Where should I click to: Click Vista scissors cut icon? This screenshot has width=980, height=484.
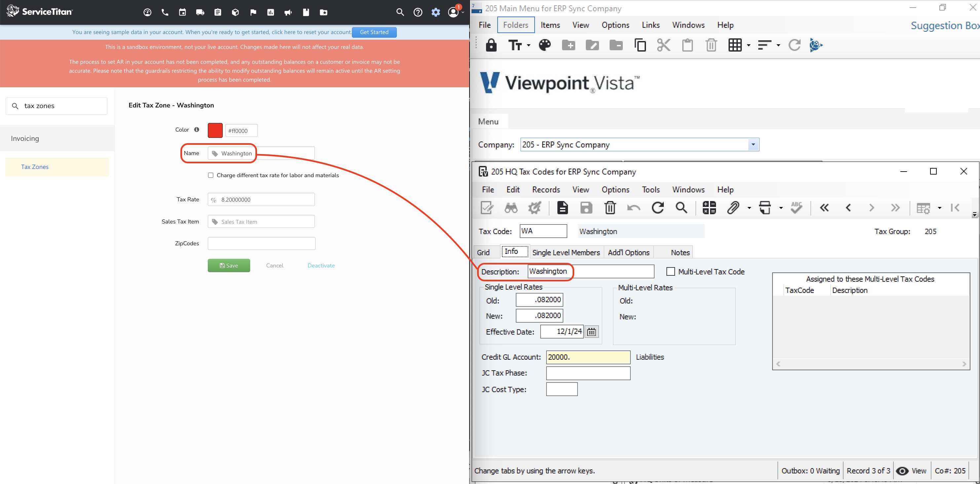pos(663,45)
